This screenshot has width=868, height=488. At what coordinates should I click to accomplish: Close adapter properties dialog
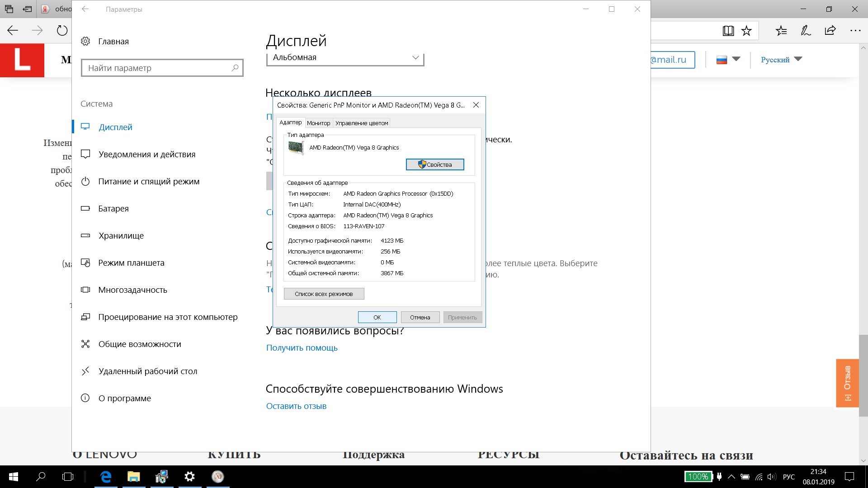tap(476, 105)
